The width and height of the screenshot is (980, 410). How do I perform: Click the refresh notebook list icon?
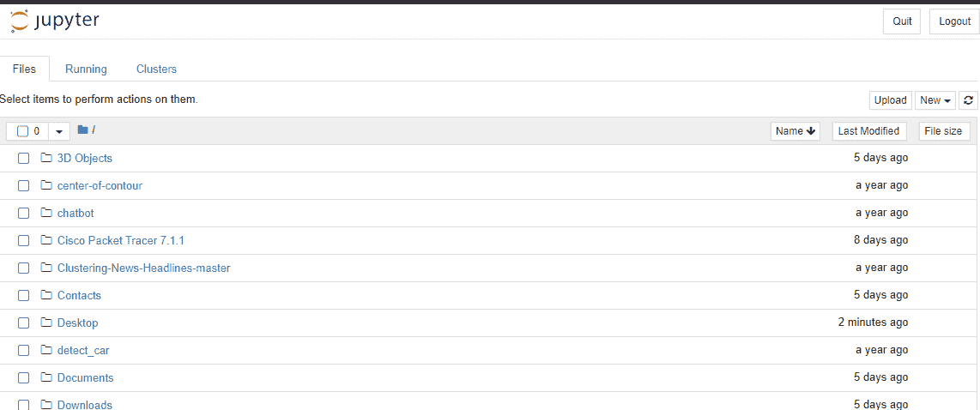point(969,100)
